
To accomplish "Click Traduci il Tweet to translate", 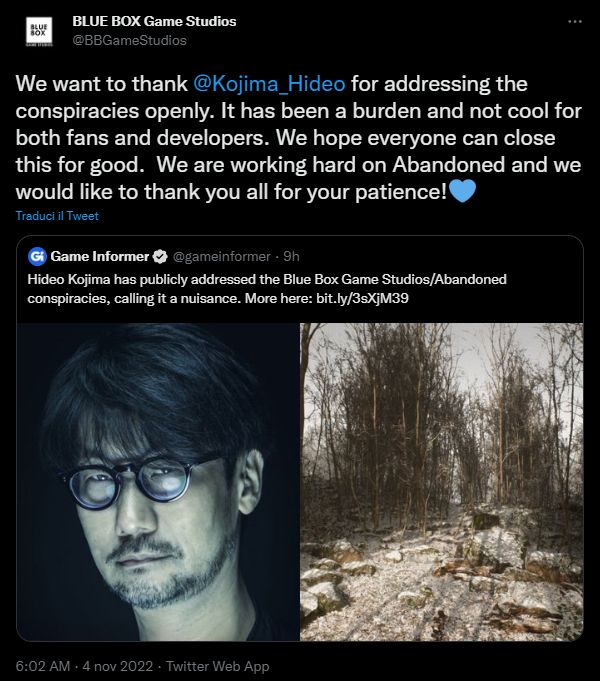I will [57, 216].
